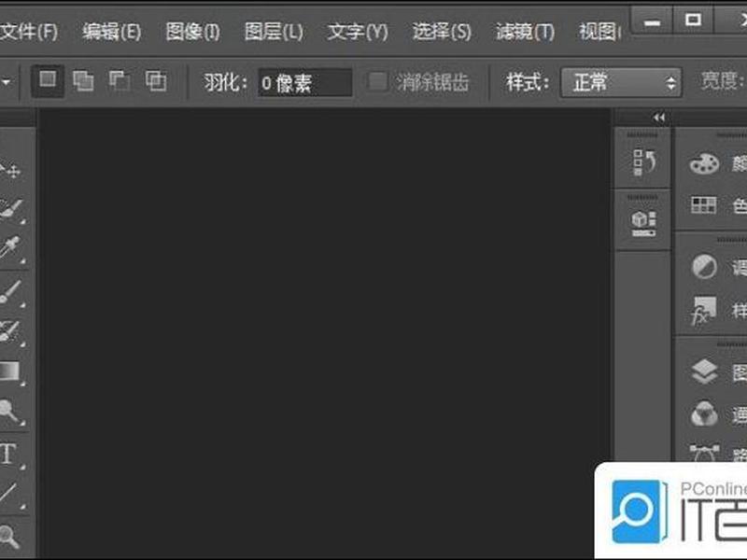Open the 滤镜(T) menu
The height and width of the screenshot is (560, 747).
[525, 33]
